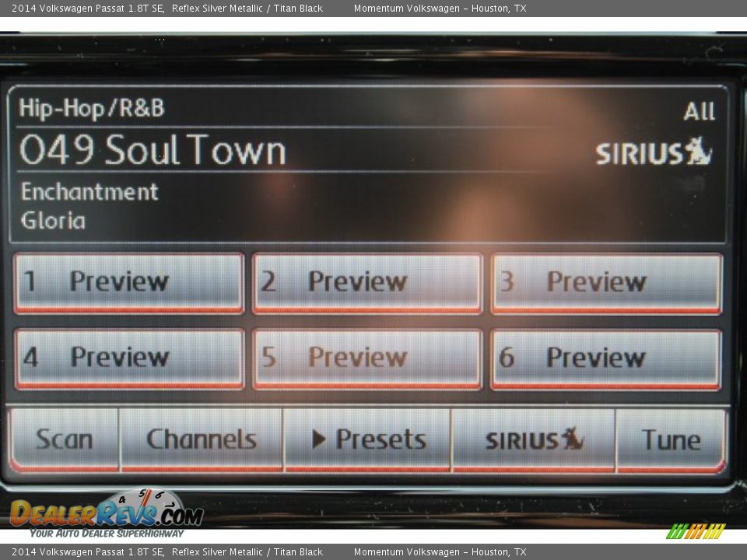Expand the Presets arrow button
This screenshot has height=560, width=747.
click(x=367, y=439)
